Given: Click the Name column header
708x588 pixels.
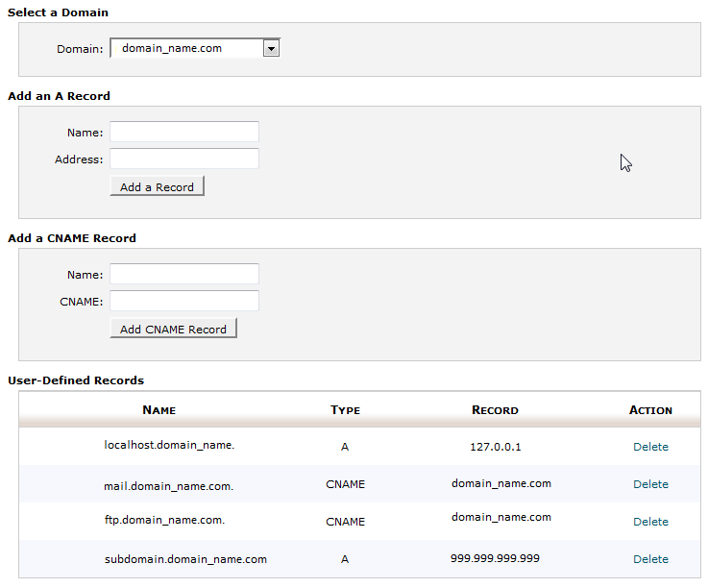Looking at the screenshot, I should click(159, 410).
